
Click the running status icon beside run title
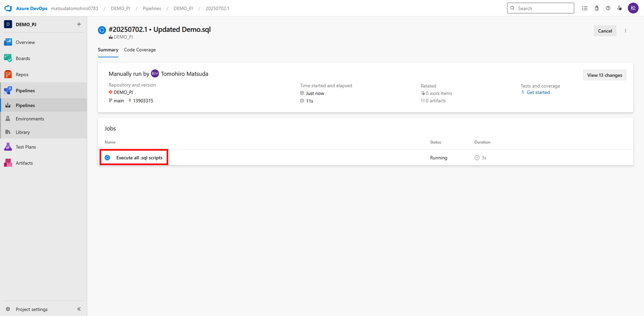(x=102, y=30)
